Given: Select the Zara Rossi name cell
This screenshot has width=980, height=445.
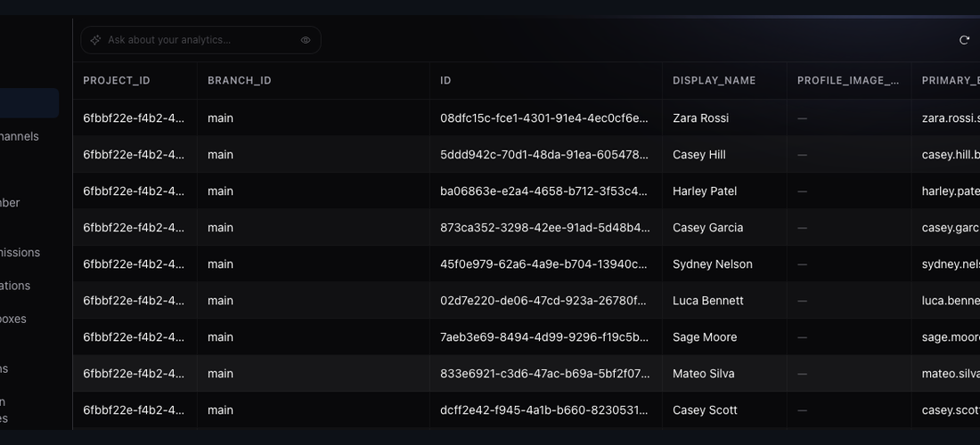Looking at the screenshot, I should [x=700, y=118].
